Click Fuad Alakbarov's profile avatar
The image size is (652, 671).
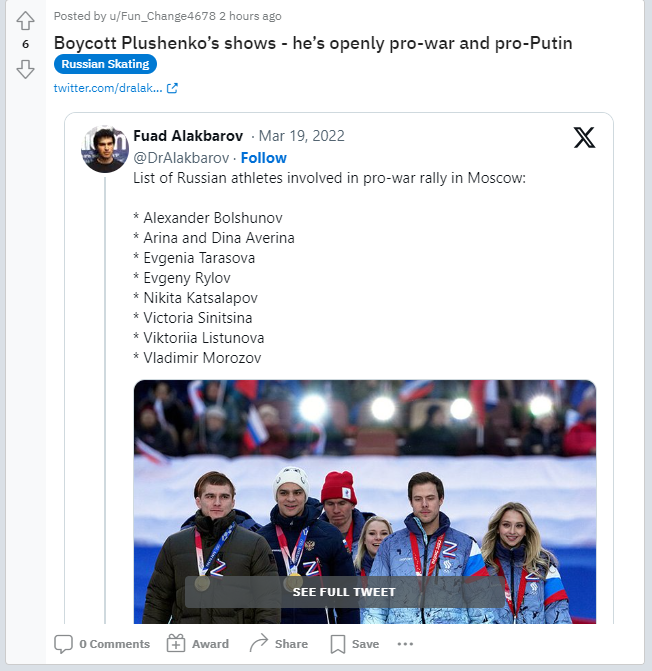(105, 150)
